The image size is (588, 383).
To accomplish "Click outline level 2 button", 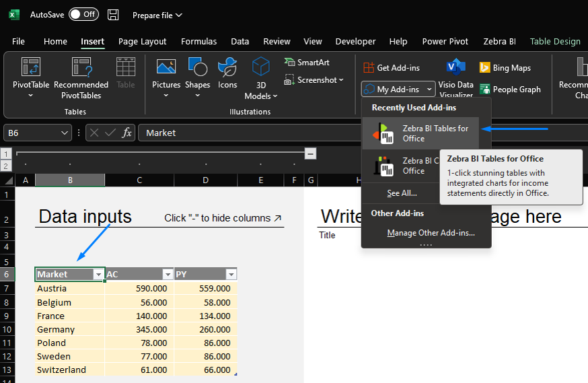I will click(6, 166).
